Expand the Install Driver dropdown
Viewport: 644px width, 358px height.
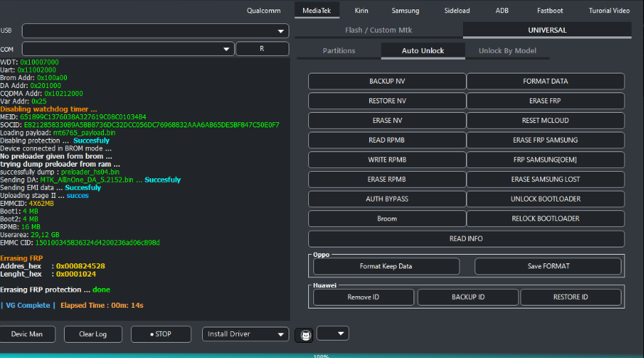click(x=245, y=334)
